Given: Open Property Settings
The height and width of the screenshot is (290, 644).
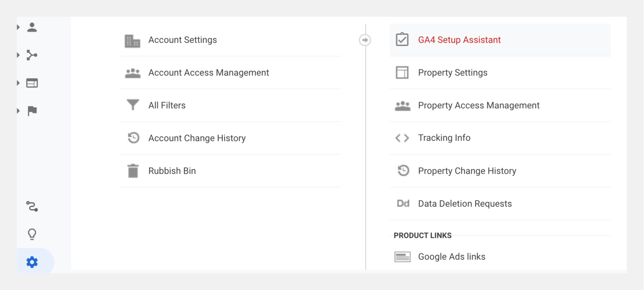Looking at the screenshot, I should tap(453, 72).
